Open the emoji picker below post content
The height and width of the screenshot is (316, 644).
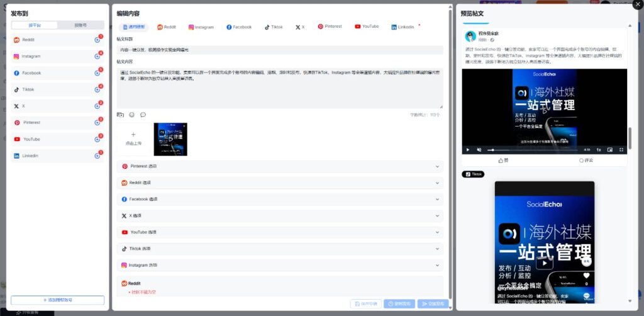131,115
